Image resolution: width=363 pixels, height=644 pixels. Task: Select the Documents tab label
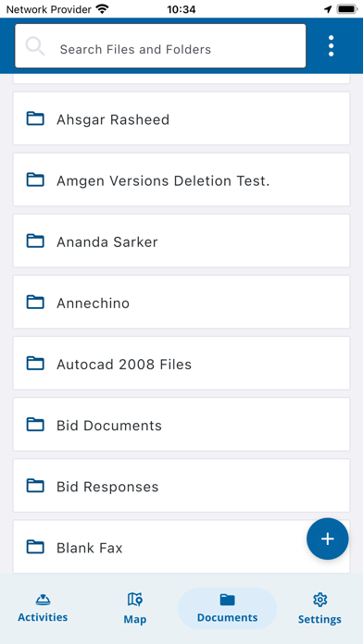pyautogui.click(x=227, y=617)
